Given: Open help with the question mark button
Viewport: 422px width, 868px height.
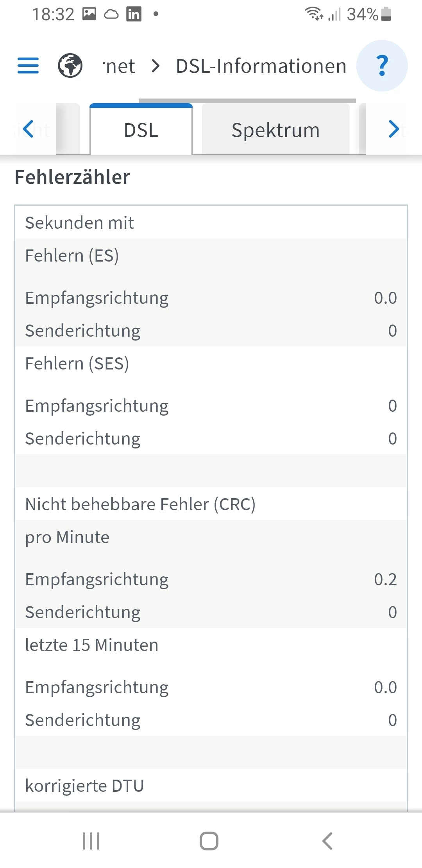Looking at the screenshot, I should (382, 66).
